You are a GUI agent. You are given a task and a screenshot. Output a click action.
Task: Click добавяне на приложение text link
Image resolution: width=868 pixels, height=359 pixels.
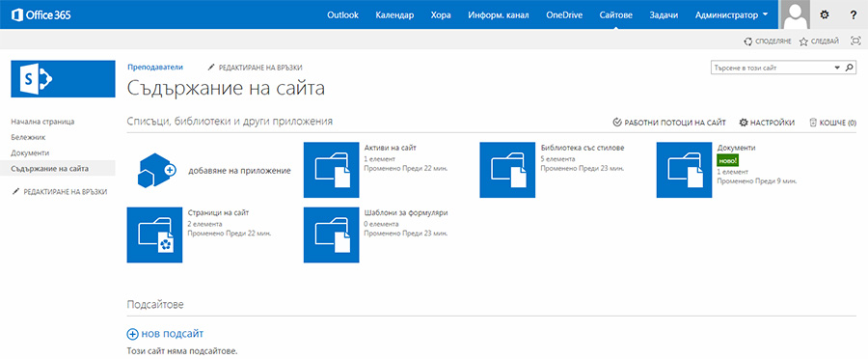pyautogui.click(x=240, y=171)
